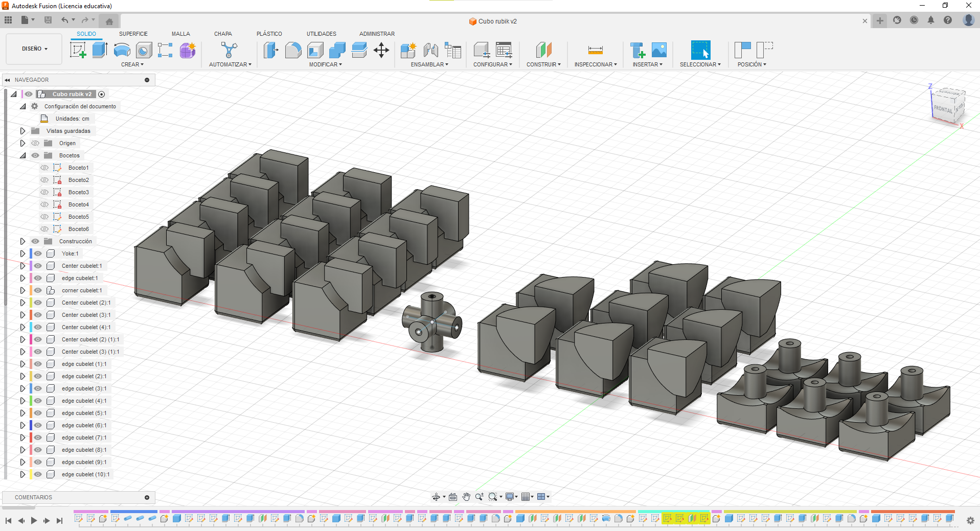The image size is (980, 531).
Task: Switch to the CHAPA tab
Action: [223, 34]
